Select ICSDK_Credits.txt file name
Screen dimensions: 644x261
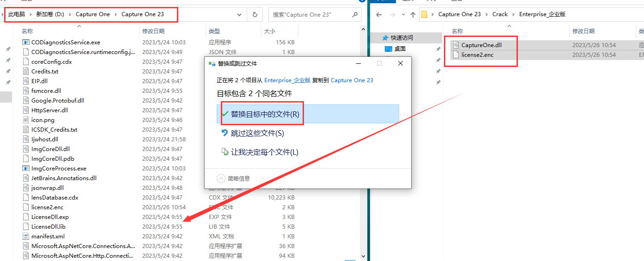pyautogui.click(x=54, y=130)
